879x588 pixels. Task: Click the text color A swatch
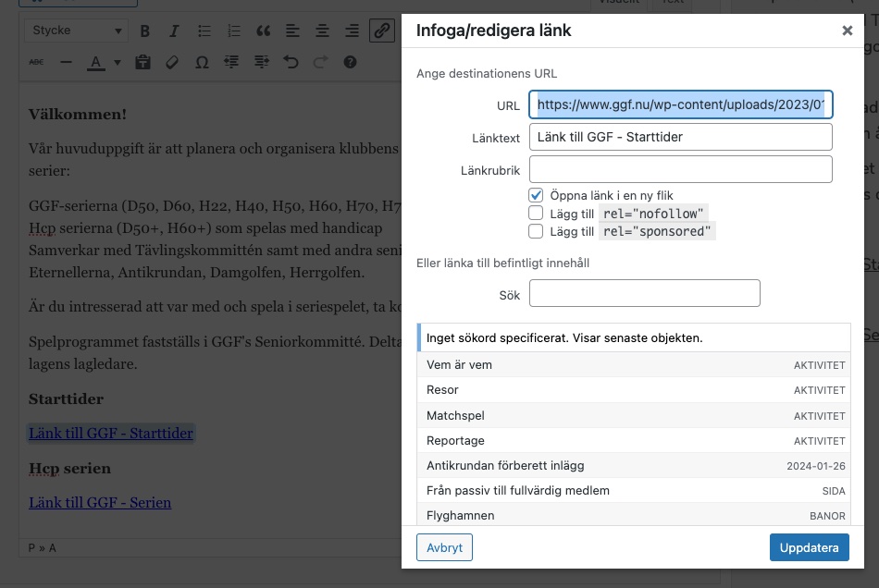94,63
